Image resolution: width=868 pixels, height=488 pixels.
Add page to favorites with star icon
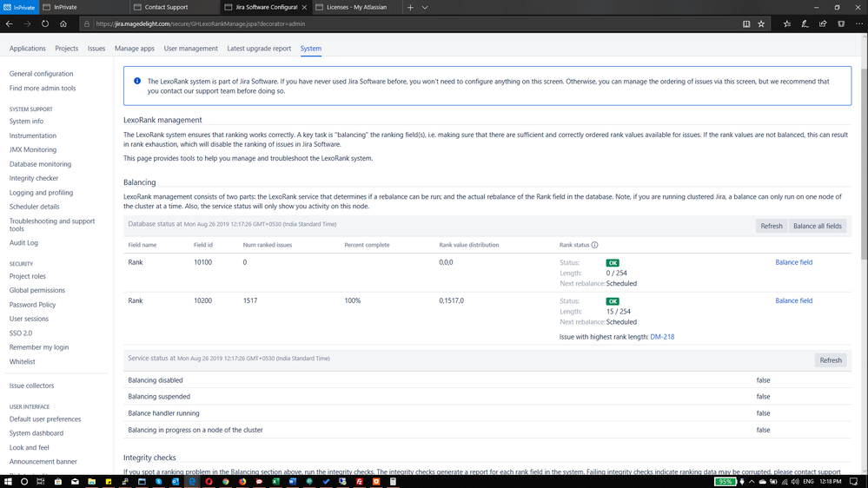click(x=761, y=23)
